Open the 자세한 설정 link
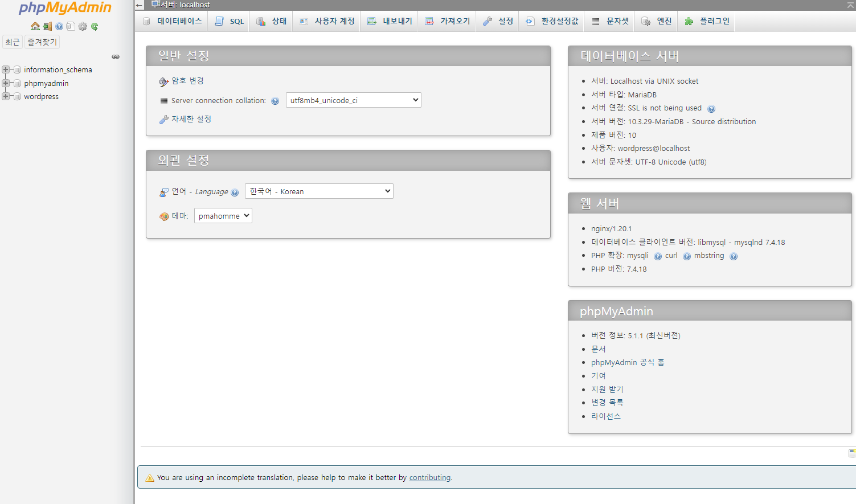Viewport: 856px width, 504px height. tap(191, 119)
